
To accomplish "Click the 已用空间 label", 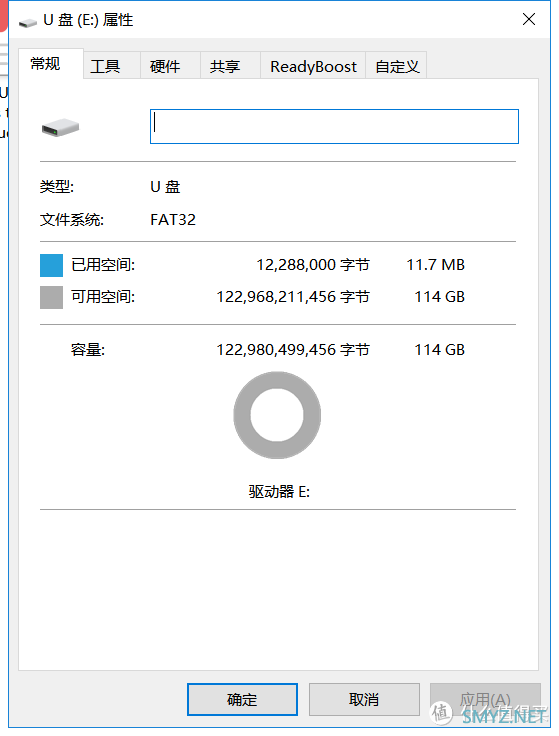I will coord(103,265).
